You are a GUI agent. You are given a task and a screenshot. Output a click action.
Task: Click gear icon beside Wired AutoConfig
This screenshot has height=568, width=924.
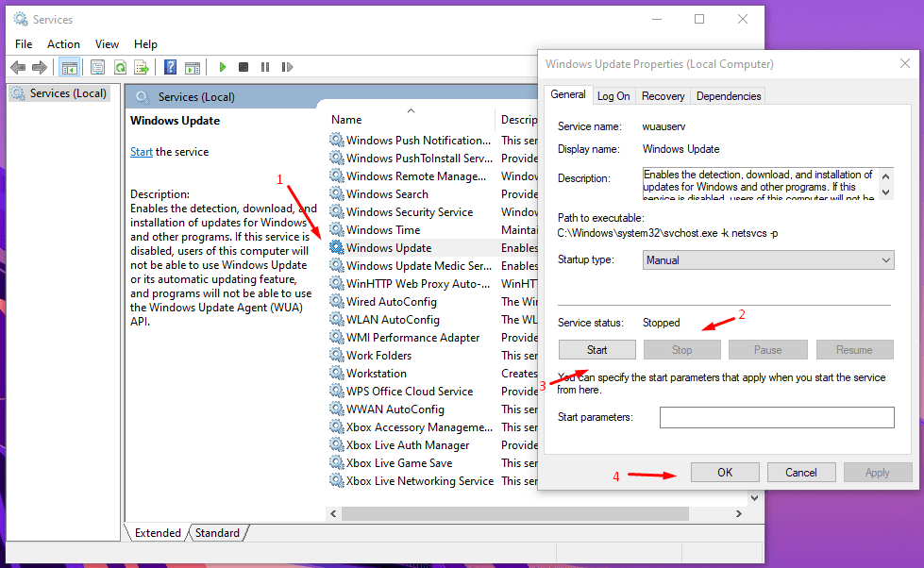tap(337, 301)
